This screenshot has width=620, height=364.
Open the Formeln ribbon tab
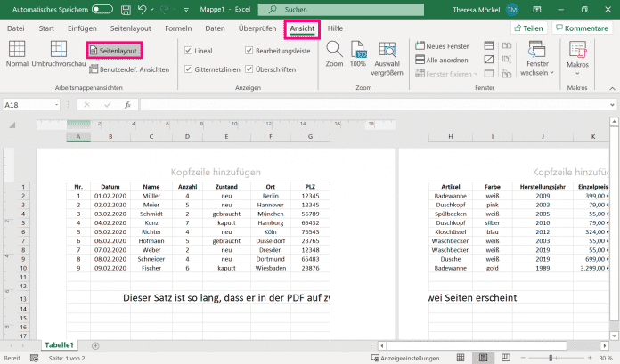coord(178,29)
